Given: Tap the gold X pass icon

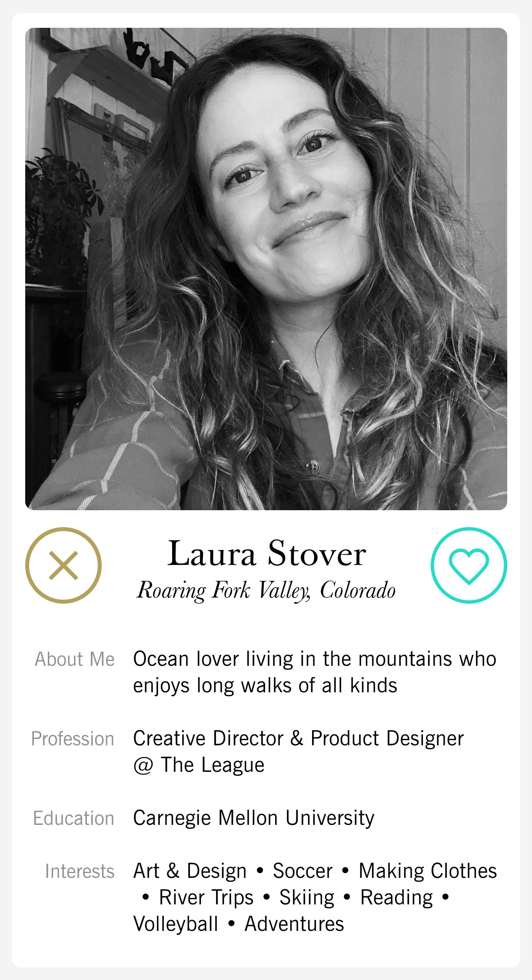Looking at the screenshot, I should tap(63, 565).
